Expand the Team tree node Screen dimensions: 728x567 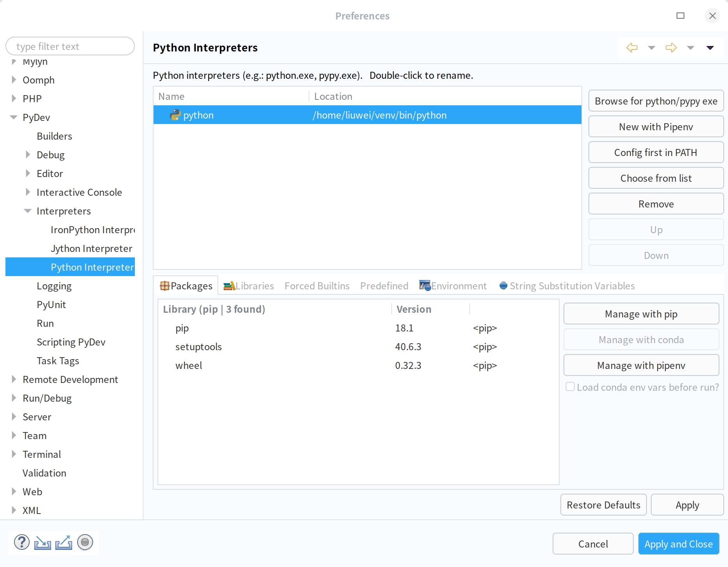(x=14, y=435)
